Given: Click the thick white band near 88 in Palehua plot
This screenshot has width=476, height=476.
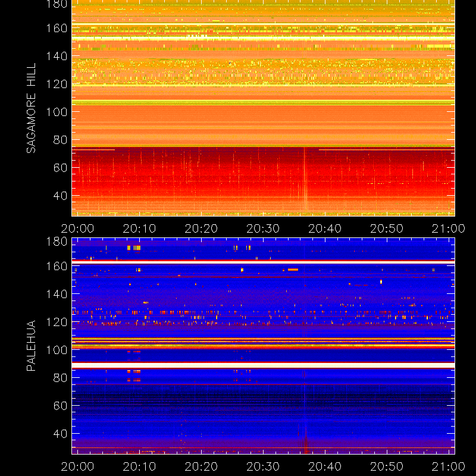Looking at the screenshot, I should coord(263,365).
